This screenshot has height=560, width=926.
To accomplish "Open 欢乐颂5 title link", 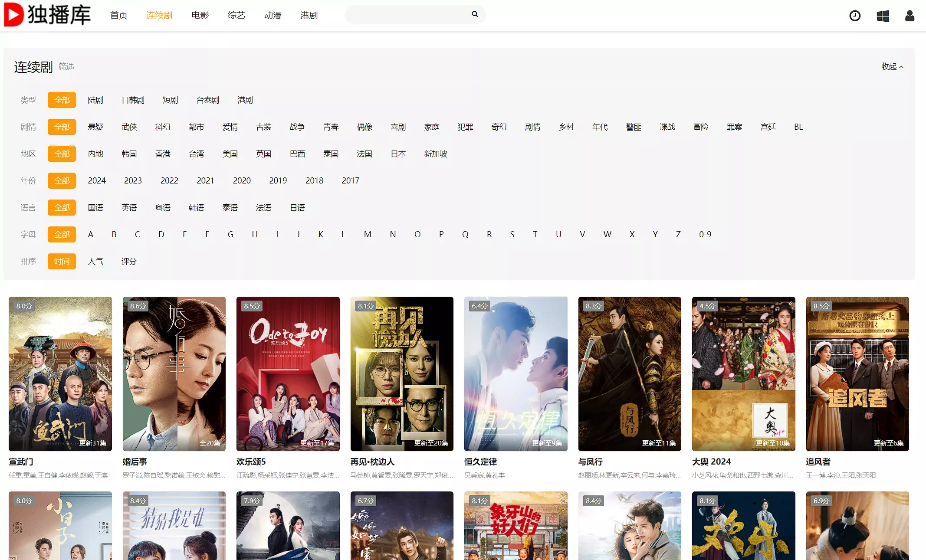I will [x=251, y=462].
